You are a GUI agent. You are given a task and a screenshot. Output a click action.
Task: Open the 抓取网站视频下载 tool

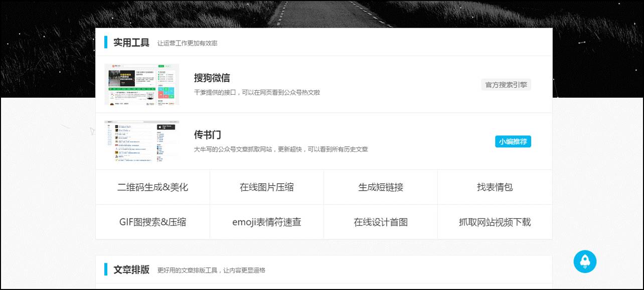pos(495,222)
